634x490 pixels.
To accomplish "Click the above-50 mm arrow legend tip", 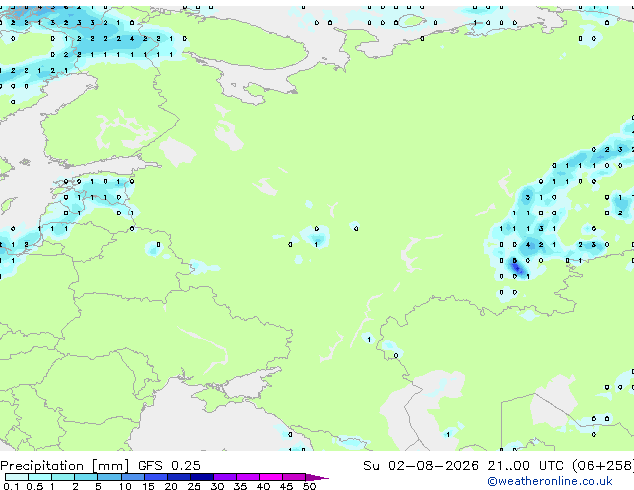I will [317, 477].
